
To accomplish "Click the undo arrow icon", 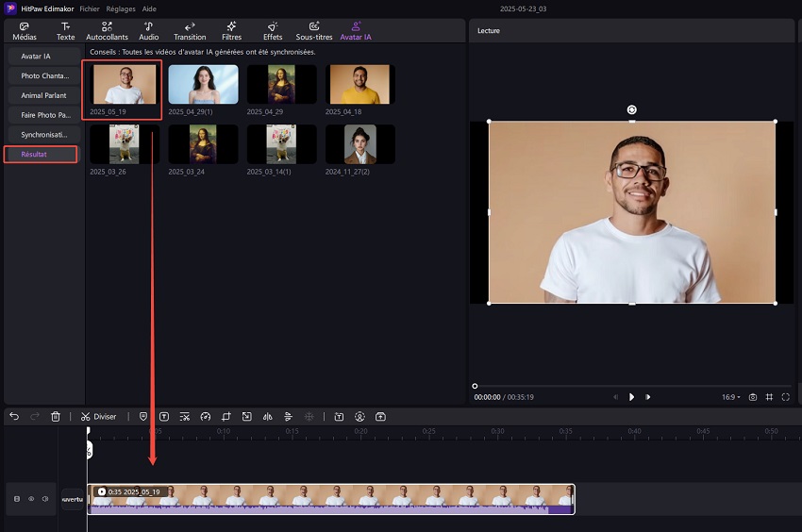I will [14, 416].
